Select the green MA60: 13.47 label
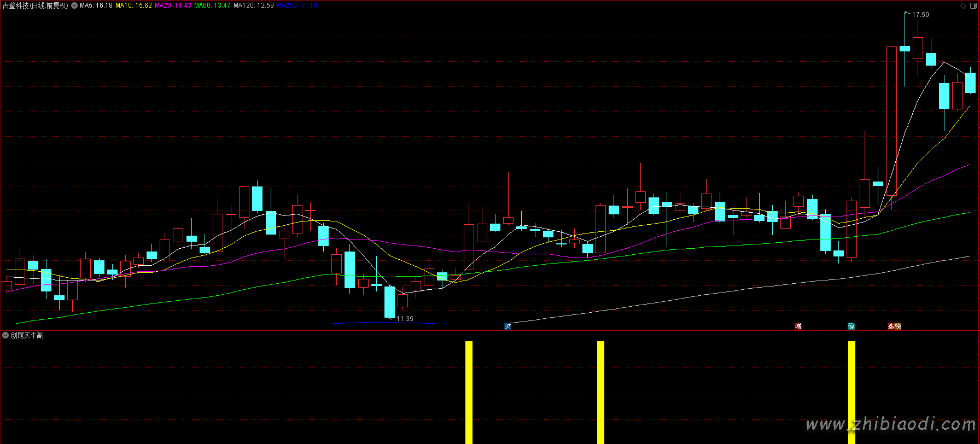The height and width of the screenshot is (444, 980). (x=212, y=6)
